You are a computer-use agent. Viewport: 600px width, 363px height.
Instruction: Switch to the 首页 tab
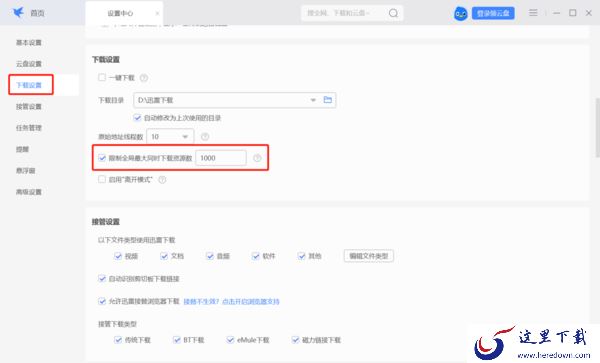coord(37,13)
